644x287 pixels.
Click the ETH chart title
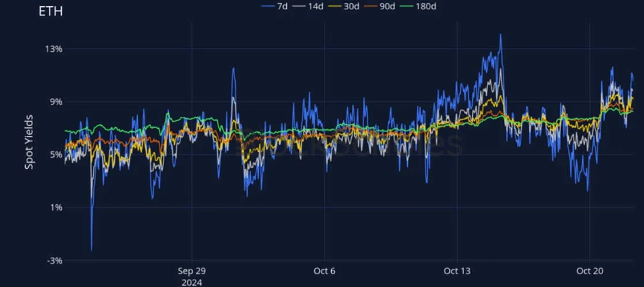pyautogui.click(x=51, y=12)
